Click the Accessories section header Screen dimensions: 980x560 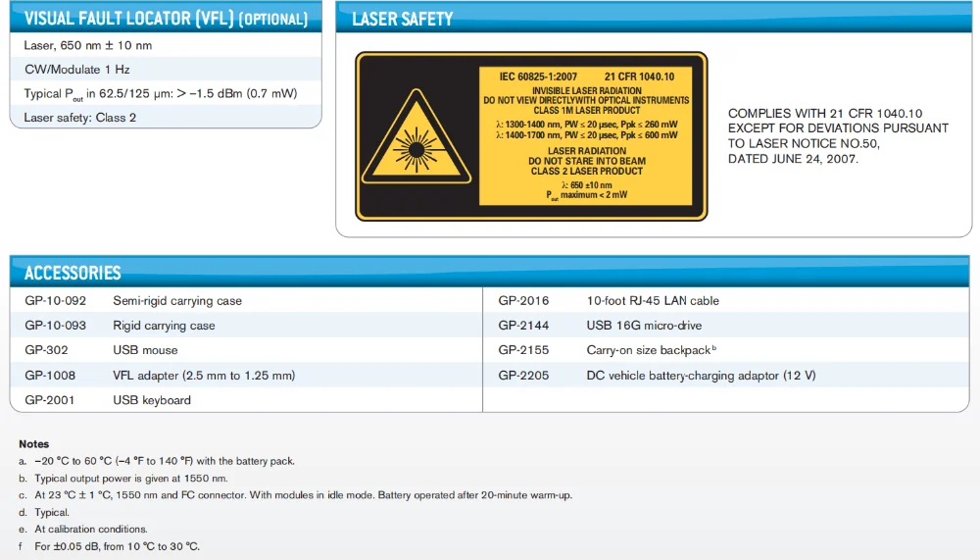[x=489, y=272]
